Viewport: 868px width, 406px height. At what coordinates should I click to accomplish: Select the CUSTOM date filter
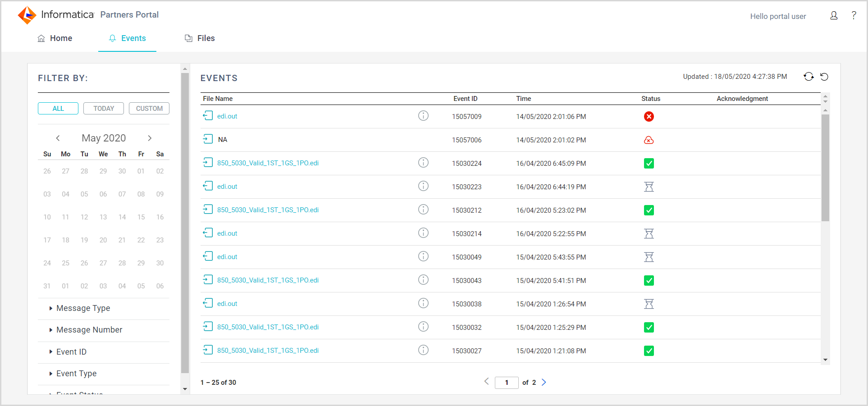click(149, 109)
